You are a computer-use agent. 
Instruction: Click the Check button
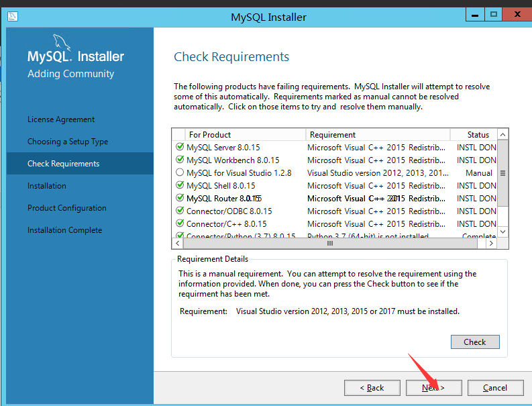[475, 342]
